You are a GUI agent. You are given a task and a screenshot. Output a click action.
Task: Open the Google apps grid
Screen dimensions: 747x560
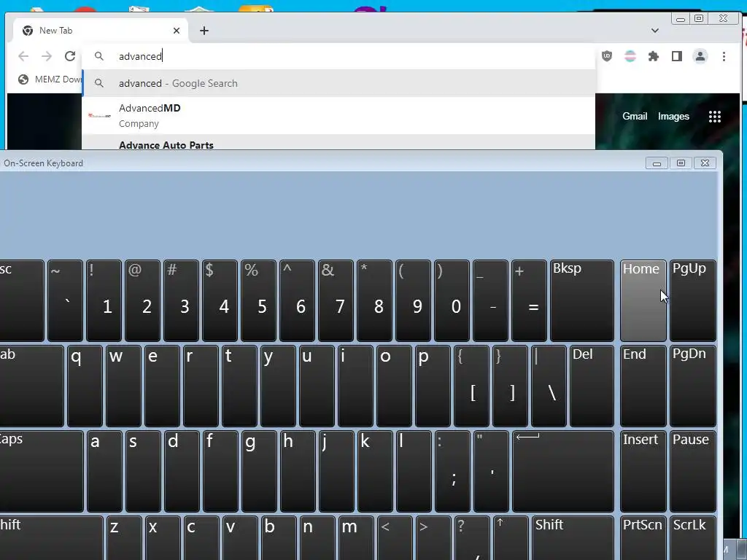pyautogui.click(x=715, y=117)
